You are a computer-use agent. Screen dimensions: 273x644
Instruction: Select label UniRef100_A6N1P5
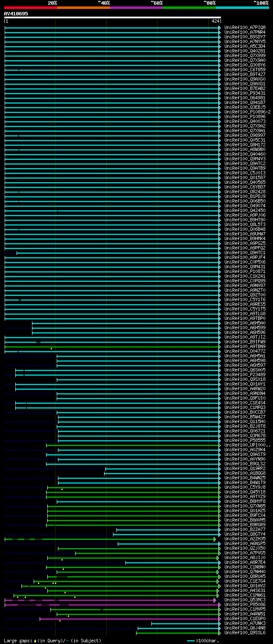(245, 543)
